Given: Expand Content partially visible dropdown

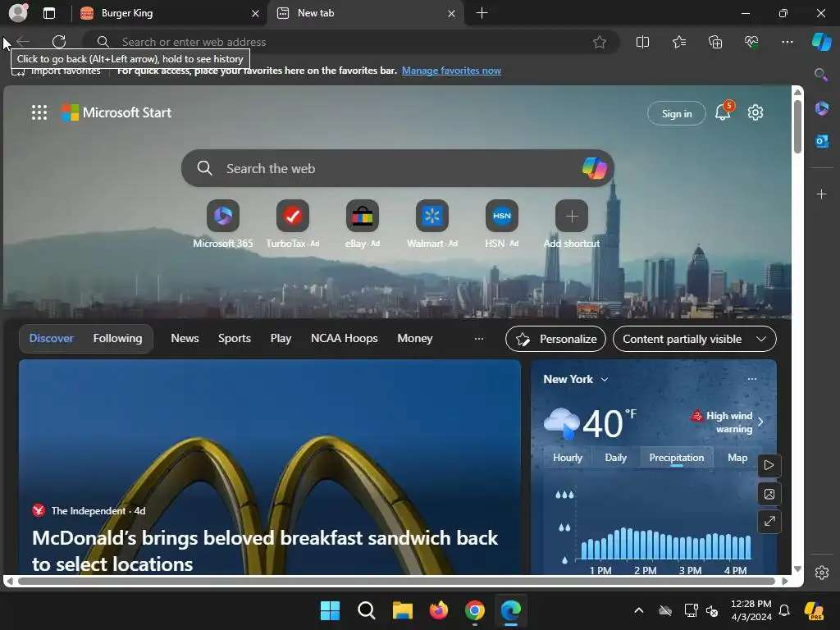Looking at the screenshot, I should (x=694, y=339).
